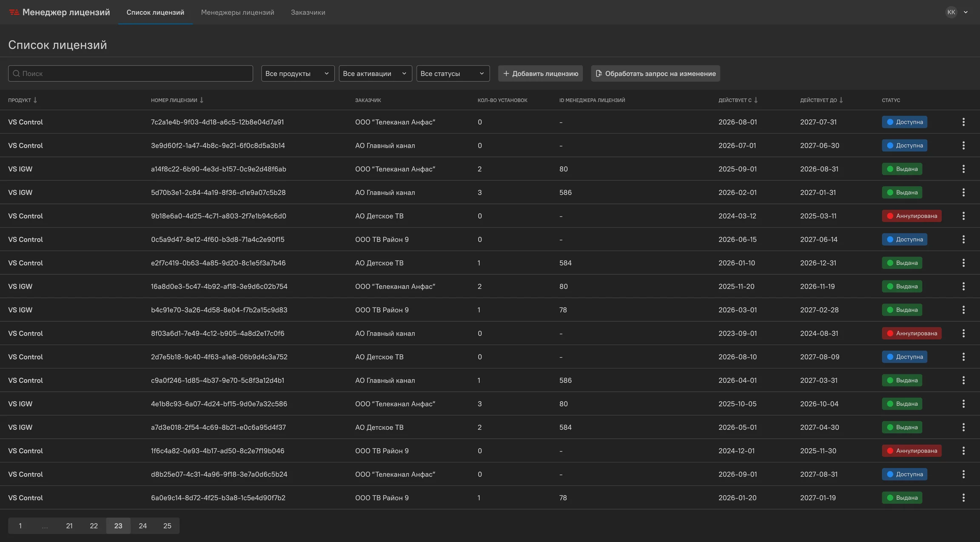The height and width of the screenshot is (542, 980).
Task: Click VS IGW in 16a8d0e3 row
Action: click(x=20, y=286)
